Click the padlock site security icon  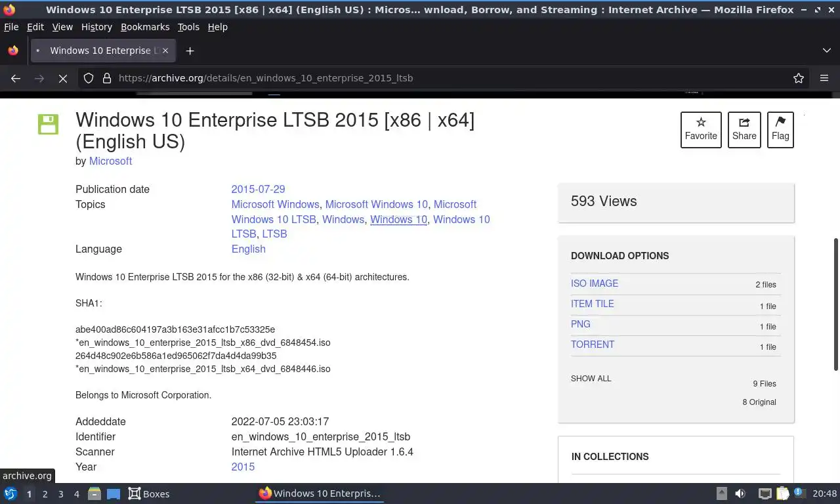pyautogui.click(x=107, y=78)
